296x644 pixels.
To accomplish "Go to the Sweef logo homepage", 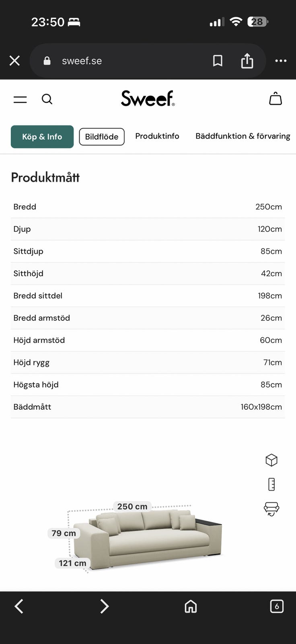I will point(148,99).
